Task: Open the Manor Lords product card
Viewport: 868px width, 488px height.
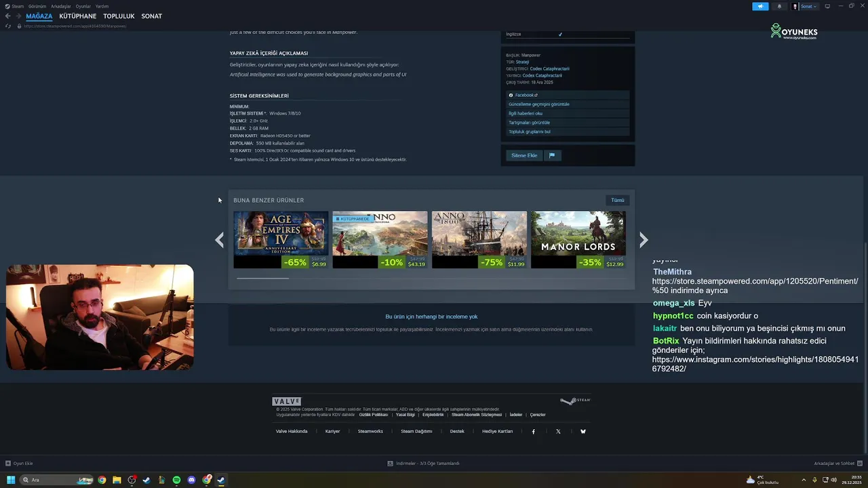Action: click(578, 240)
